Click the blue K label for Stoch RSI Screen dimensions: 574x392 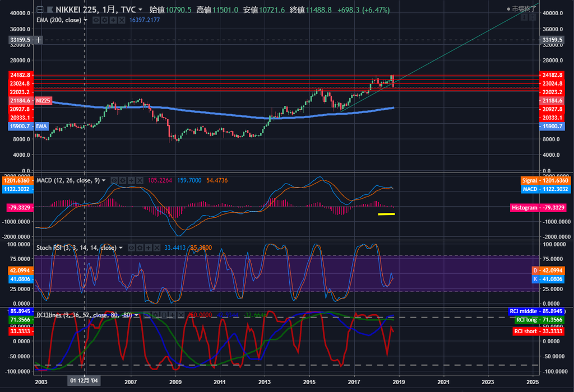[x=535, y=279]
